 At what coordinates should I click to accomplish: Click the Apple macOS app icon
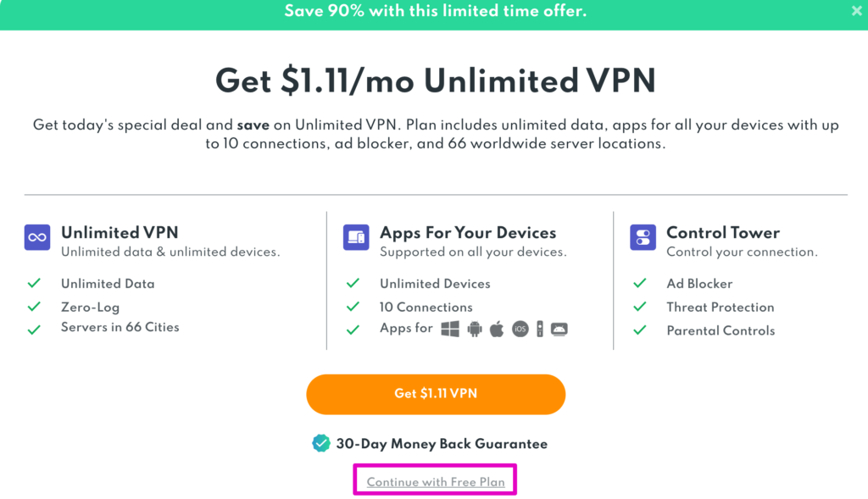pos(497,330)
